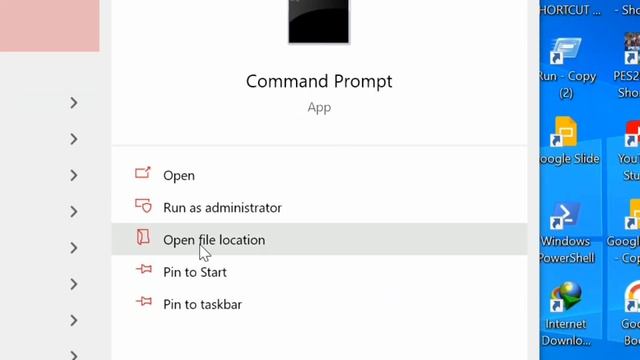Image resolution: width=640 pixels, height=360 pixels.
Task: Click the Pin to Start pin icon
Action: (144, 269)
